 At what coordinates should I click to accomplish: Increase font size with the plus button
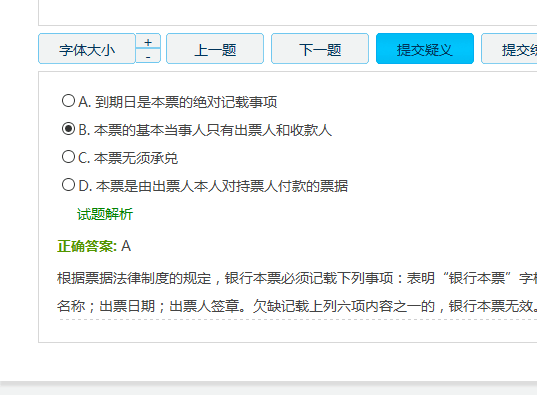tap(148, 41)
